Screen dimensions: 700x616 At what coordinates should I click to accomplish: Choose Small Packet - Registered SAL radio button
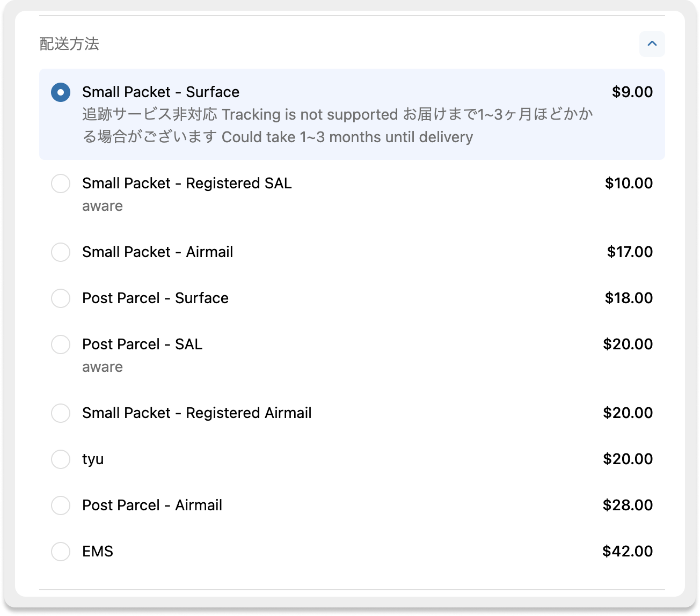[x=61, y=184]
